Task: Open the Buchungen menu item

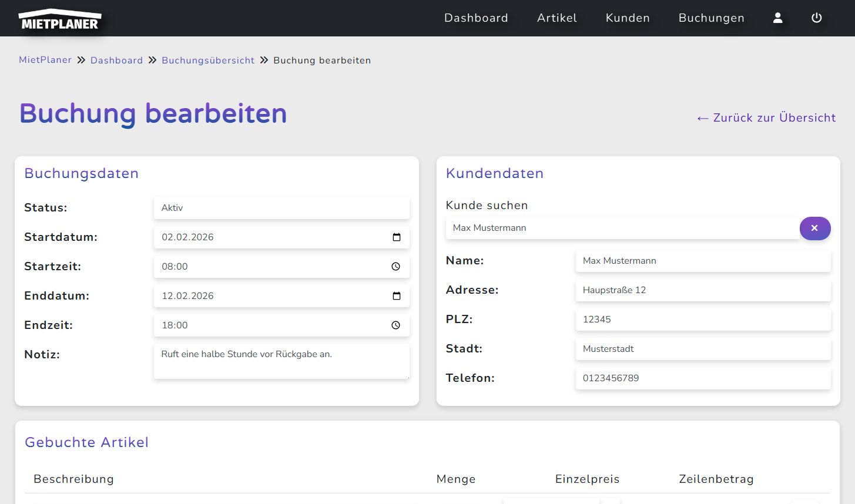Action: 711,18
